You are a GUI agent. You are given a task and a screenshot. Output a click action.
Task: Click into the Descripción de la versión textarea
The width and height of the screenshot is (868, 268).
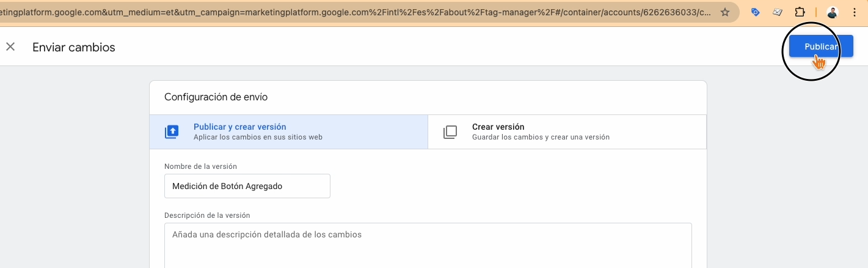(428, 245)
